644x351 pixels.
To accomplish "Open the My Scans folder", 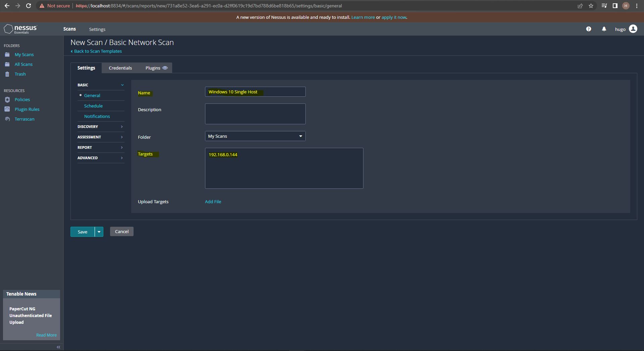I will [24, 54].
